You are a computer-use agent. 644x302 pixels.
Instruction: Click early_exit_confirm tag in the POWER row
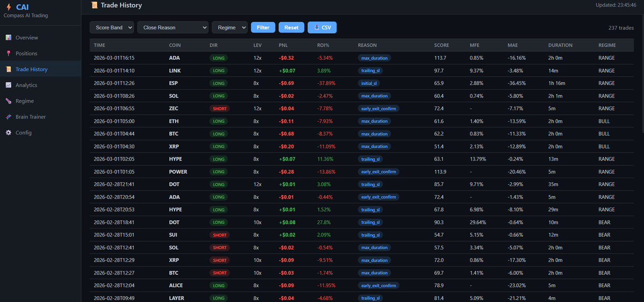click(x=378, y=172)
